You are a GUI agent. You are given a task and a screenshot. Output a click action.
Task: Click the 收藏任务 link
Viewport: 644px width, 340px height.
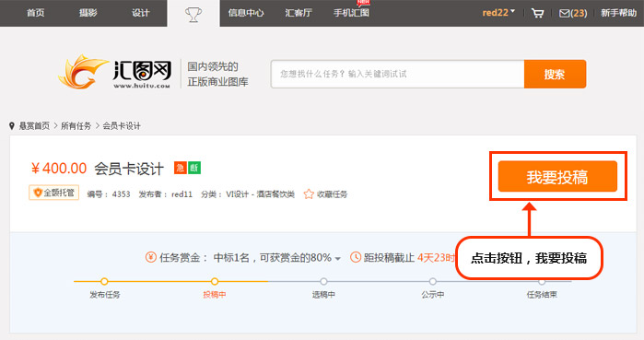332,194
